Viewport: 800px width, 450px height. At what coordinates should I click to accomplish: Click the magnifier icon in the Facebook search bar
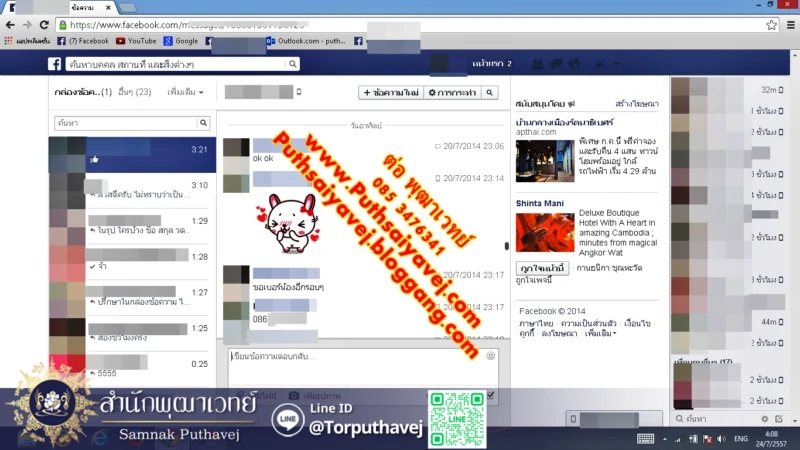point(292,64)
